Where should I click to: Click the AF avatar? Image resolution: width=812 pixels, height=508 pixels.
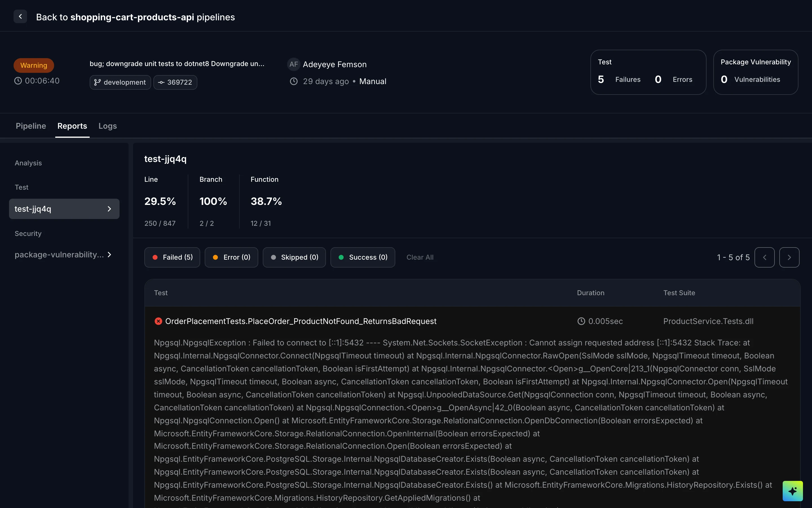(294, 64)
